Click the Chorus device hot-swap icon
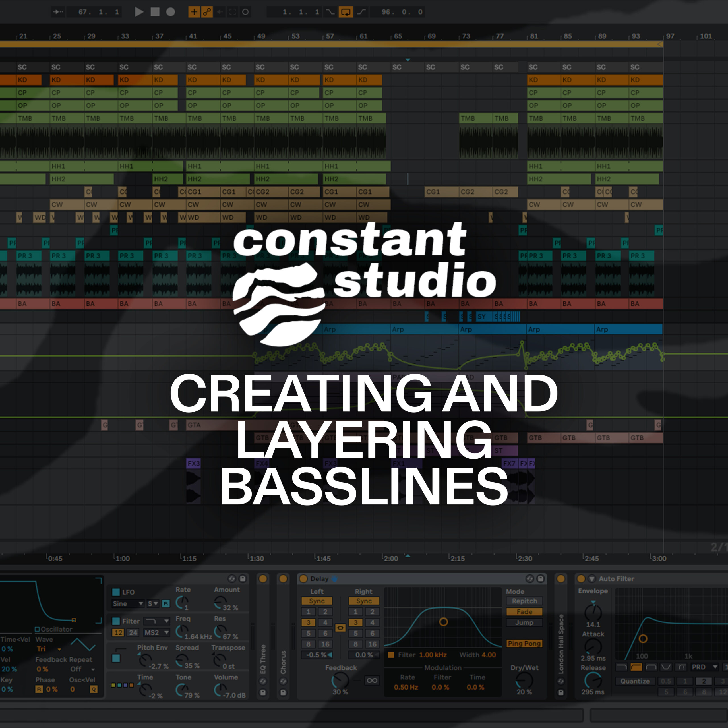The width and height of the screenshot is (728, 728). pyautogui.click(x=283, y=681)
